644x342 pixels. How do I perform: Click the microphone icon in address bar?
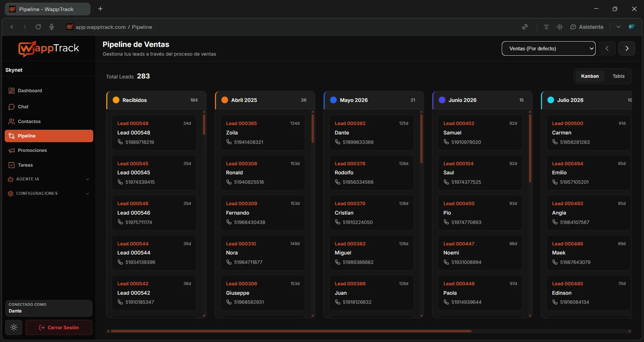(52, 27)
